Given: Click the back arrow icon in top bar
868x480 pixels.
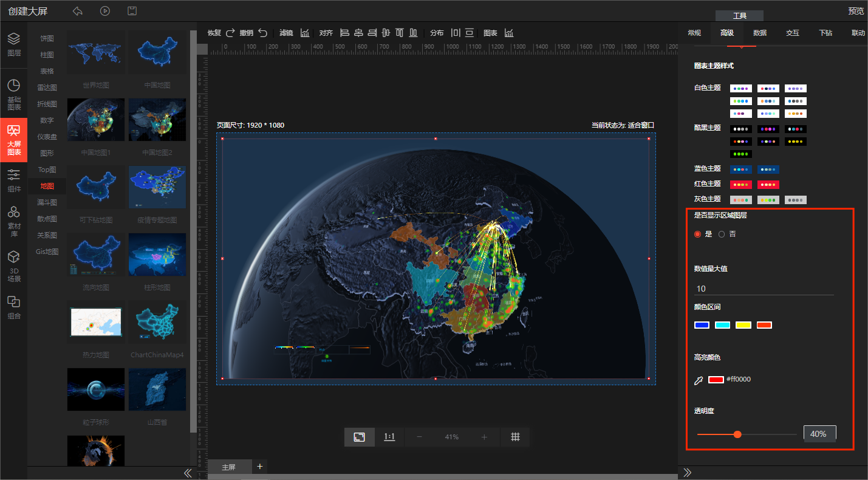Looking at the screenshot, I should pyautogui.click(x=77, y=11).
